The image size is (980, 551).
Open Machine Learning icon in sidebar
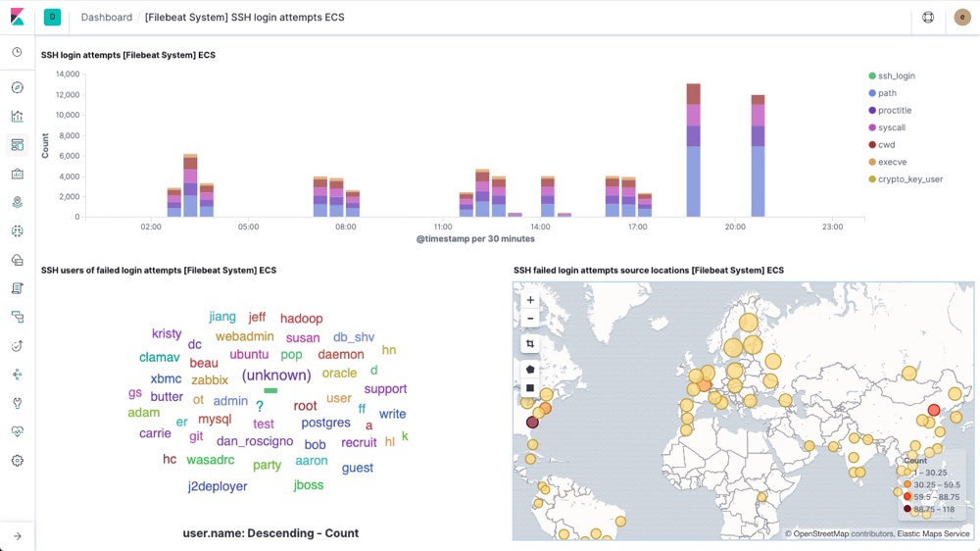click(x=18, y=230)
